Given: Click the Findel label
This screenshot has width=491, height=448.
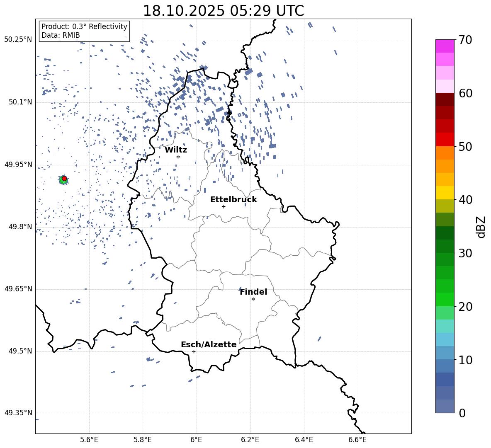Looking at the screenshot, I should [253, 292].
